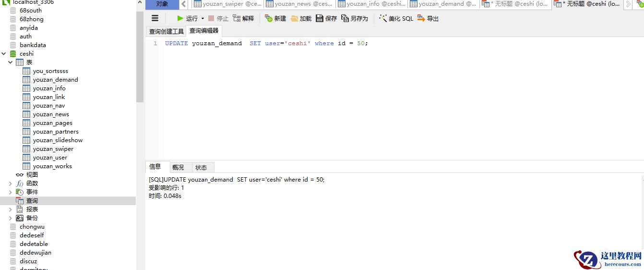
Task: Switch to 查询创建工具 tab
Action: click(166, 32)
